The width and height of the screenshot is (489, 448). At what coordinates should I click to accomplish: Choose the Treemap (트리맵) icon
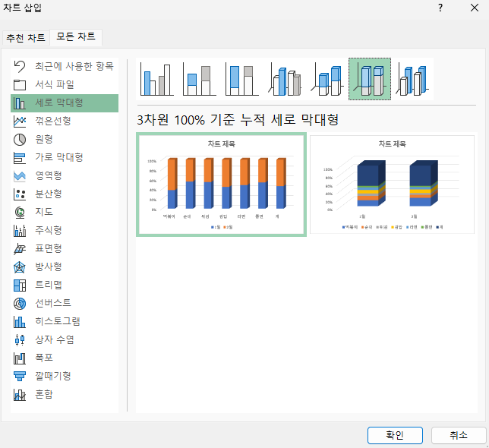point(20,286)
